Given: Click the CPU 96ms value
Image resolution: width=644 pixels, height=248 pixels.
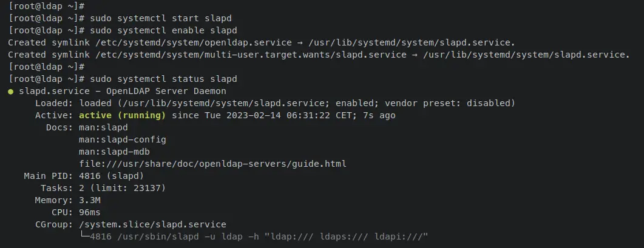Looking at the screenshot, I should (90, 212).
